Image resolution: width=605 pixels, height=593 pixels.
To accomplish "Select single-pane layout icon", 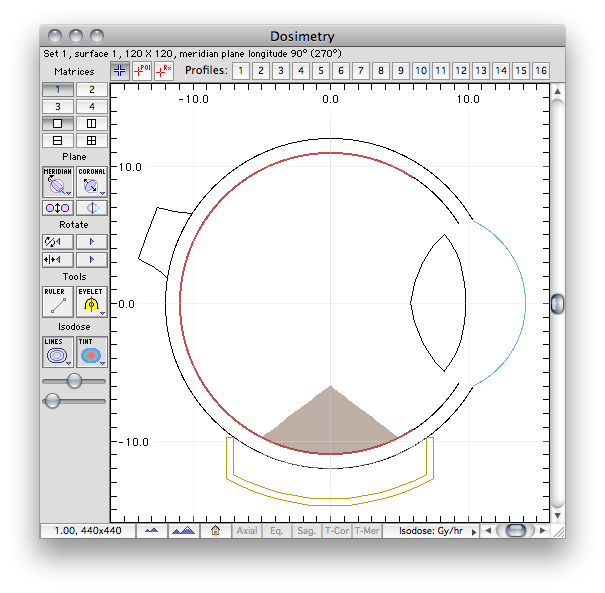I will click(x=57, y=123).
